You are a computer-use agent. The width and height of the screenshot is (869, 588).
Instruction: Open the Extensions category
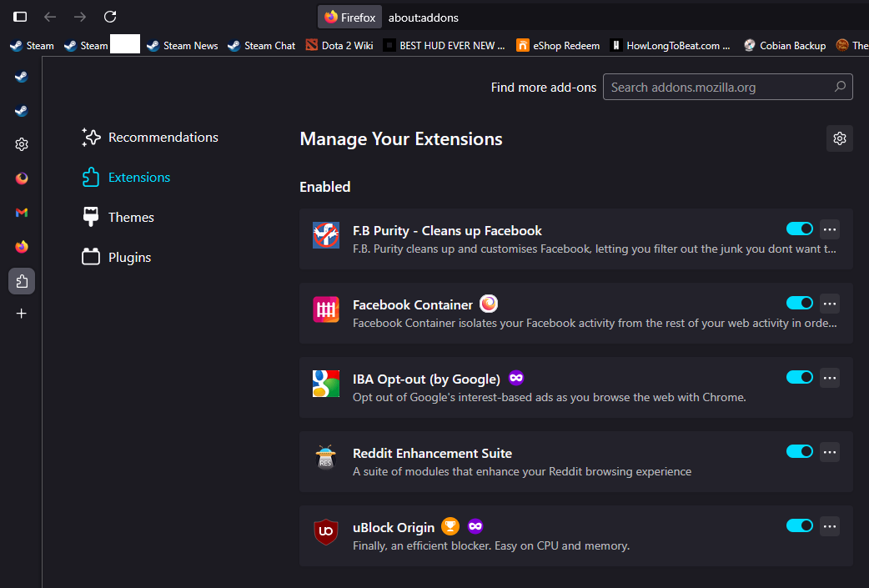tap(126, 178)
